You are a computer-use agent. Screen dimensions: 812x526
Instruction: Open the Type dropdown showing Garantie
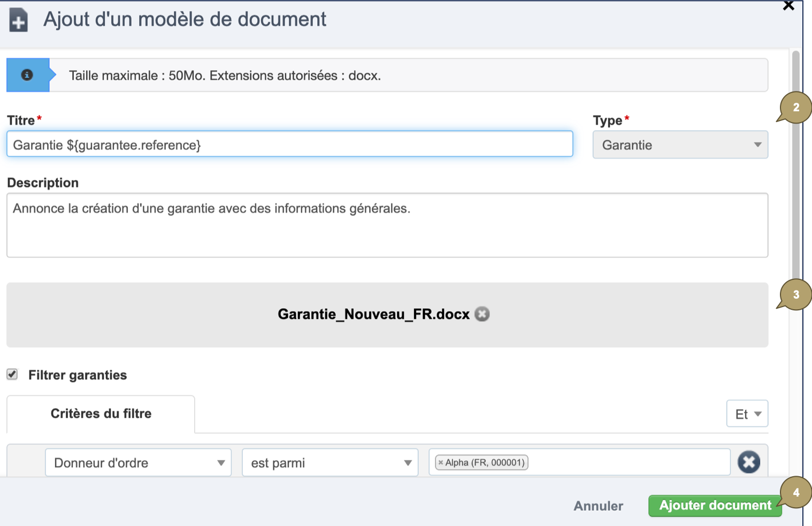pos(680,144)
